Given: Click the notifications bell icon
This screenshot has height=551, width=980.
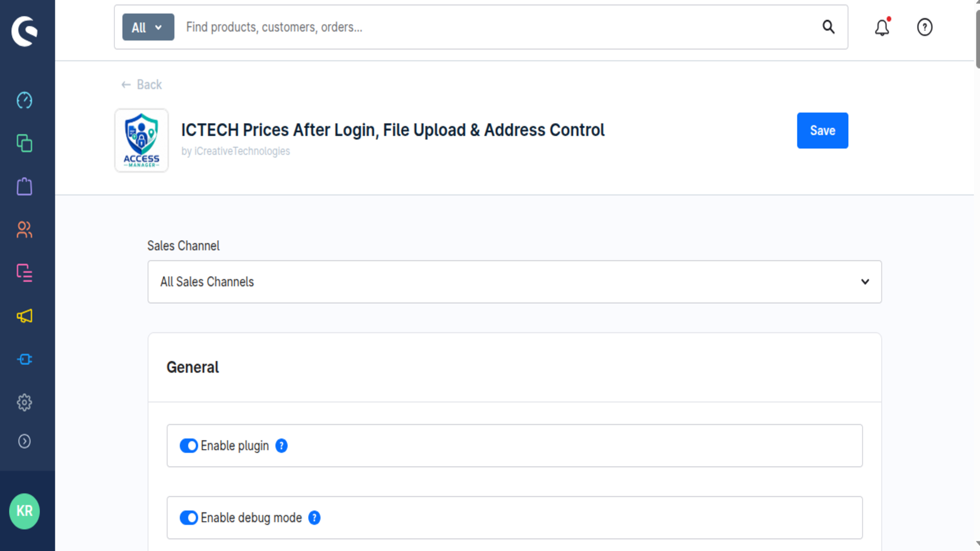Looking at the screenshot, I should (x=882, y=27).
